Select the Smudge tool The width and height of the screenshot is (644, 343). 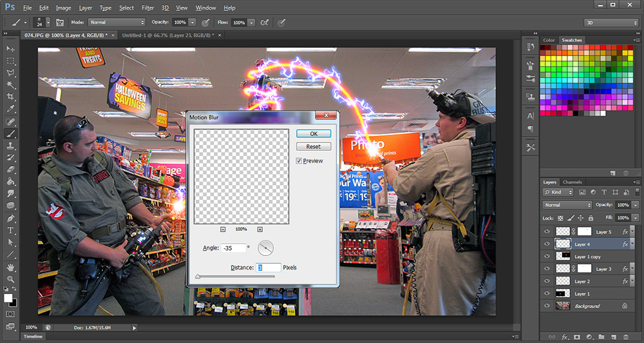click(11, 193)
